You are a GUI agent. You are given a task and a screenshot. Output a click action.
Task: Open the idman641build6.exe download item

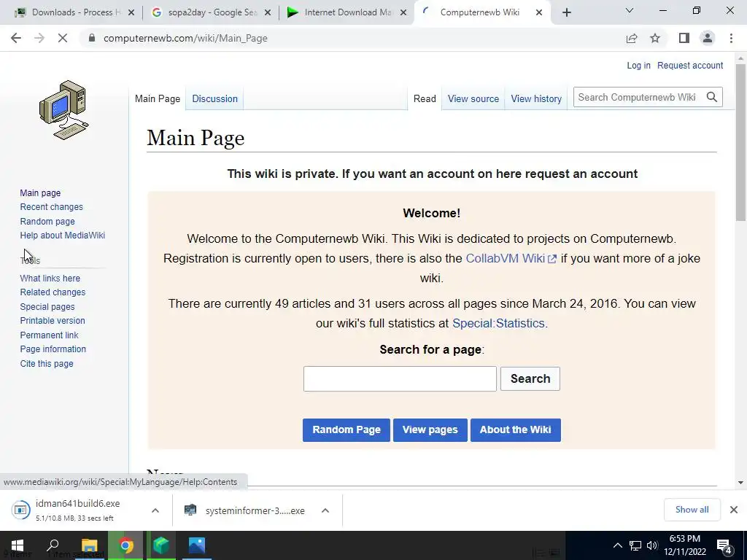[x=76, y=510]
